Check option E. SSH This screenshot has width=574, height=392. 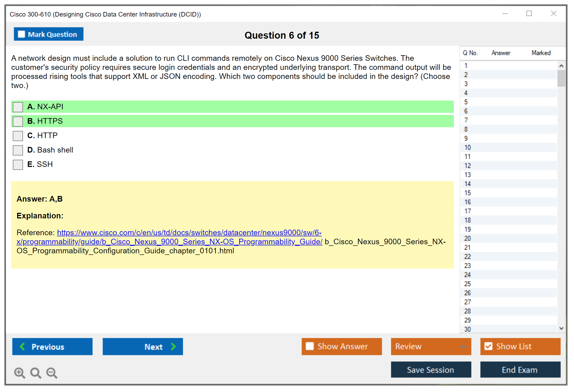18,165
